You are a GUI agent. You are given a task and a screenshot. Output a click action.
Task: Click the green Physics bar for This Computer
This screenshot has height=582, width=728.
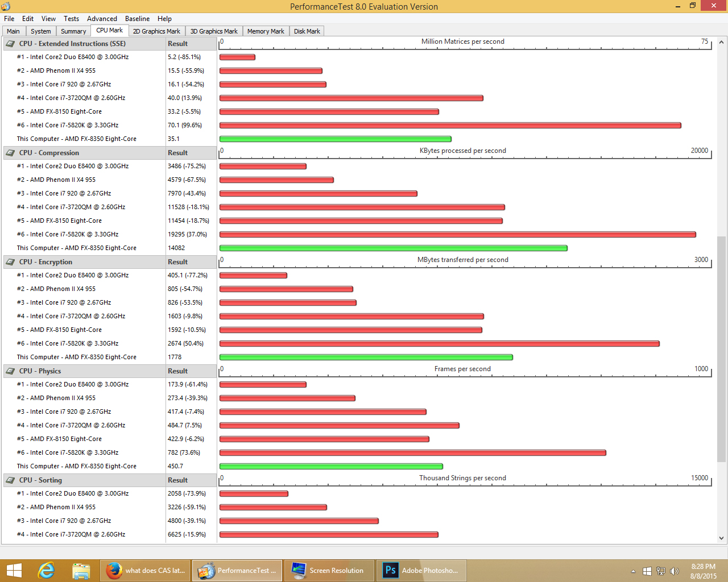[x=331, y=466]
